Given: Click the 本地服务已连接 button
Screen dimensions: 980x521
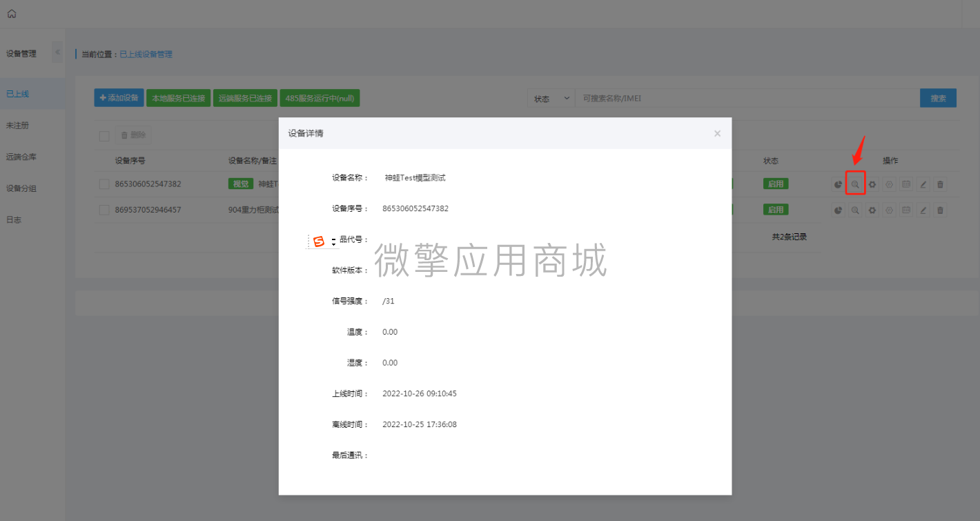Looking at the screenshot, I should tap(178, 98).
